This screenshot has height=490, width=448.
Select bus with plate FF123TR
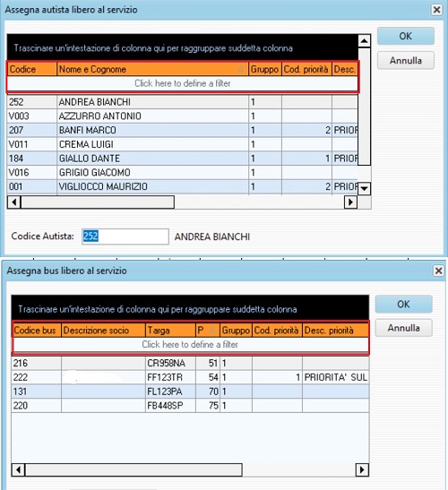click(x=190, y=377)
